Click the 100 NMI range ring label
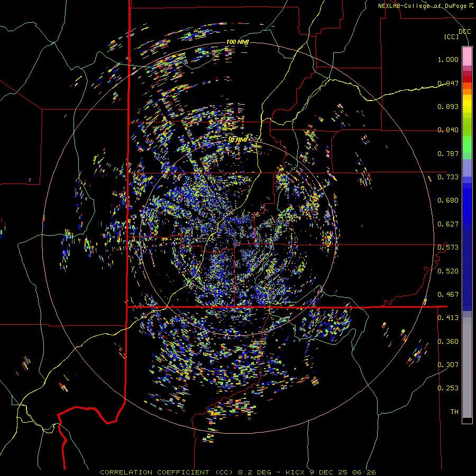The width and height of the screenshot is (476, 476). tap(237, 42)
